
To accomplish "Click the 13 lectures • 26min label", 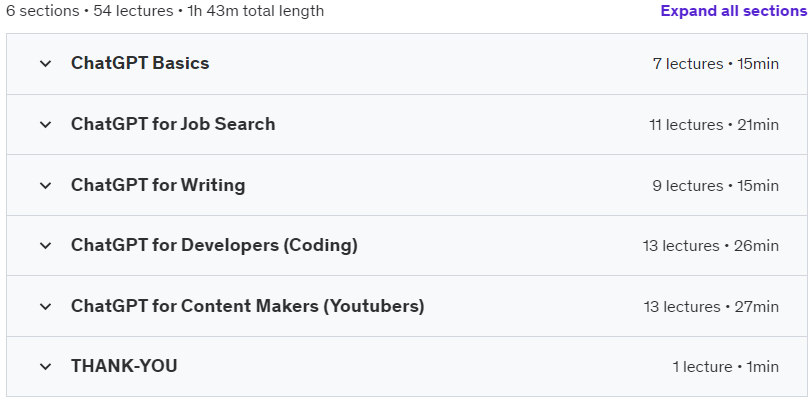I will click(711, 246).
